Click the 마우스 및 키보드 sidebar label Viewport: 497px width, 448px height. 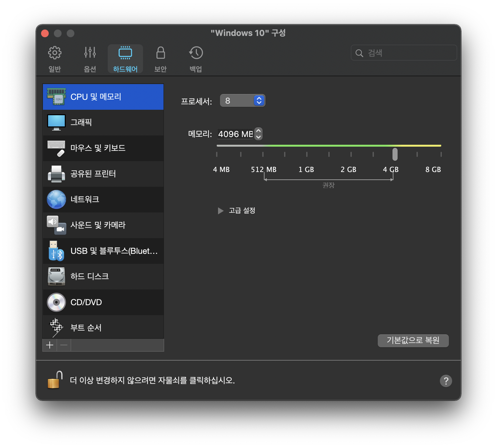click(x=98, y=148)
